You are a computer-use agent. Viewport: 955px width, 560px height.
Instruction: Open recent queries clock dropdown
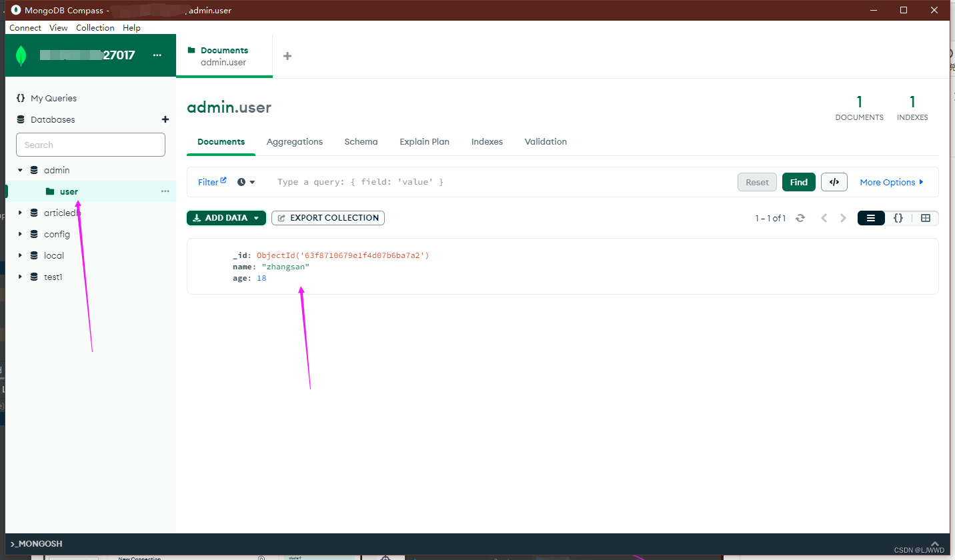point(246,182)
